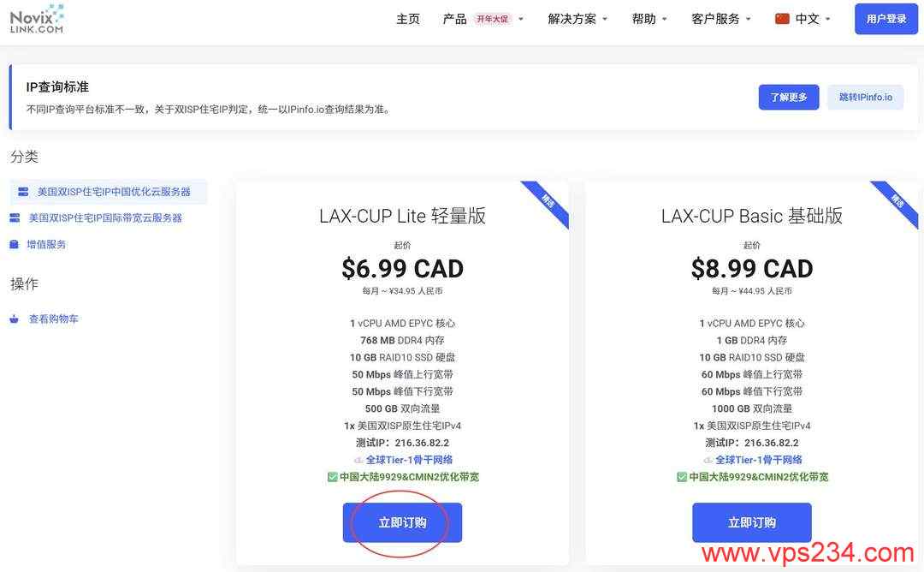Click the LAX-CUP Lite 轻量版 title
This screenshot has height=572, width=924.
coord(402,216)
